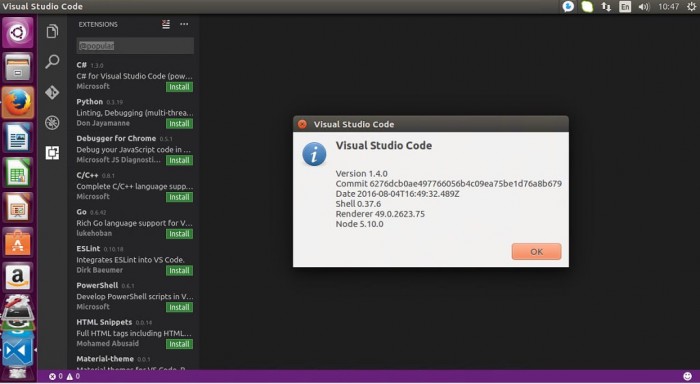700x384 pixels.
Task: Select the Visual Studio Code launcher icon
Action: [17, 351]
